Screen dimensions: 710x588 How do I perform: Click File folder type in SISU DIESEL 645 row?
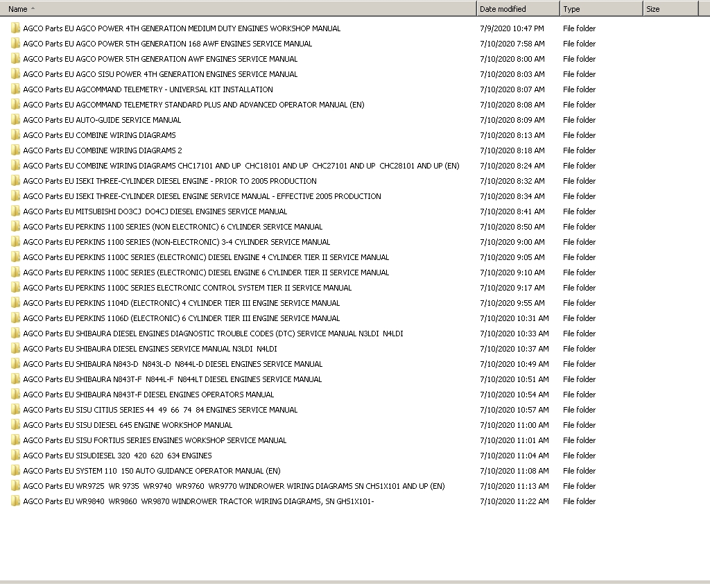579,425
